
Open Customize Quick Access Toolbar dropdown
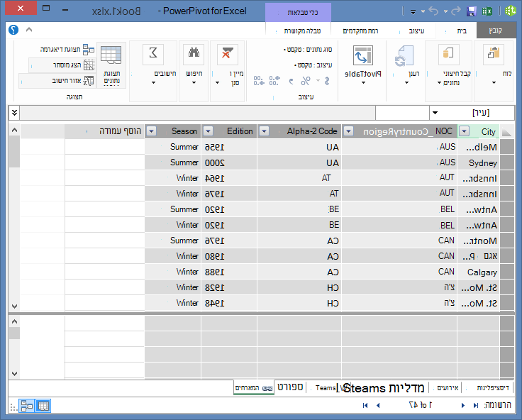(413, 11)
